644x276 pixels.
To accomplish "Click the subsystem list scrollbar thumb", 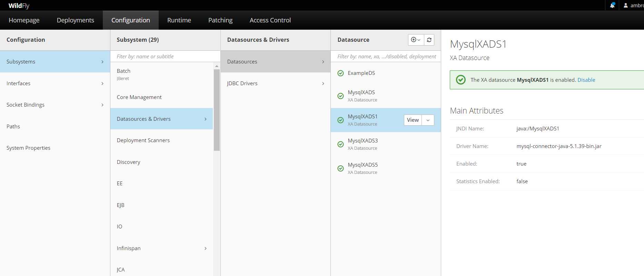I will [217, 110].
